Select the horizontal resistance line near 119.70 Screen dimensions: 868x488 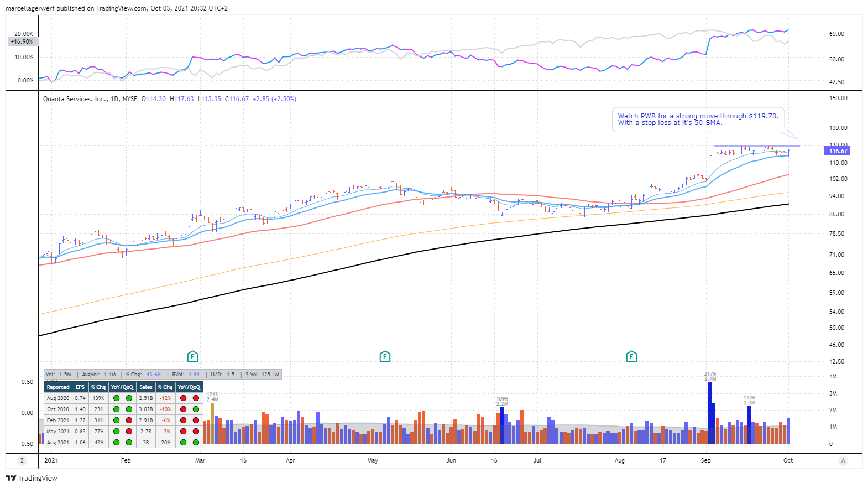[x=756, y=146]
